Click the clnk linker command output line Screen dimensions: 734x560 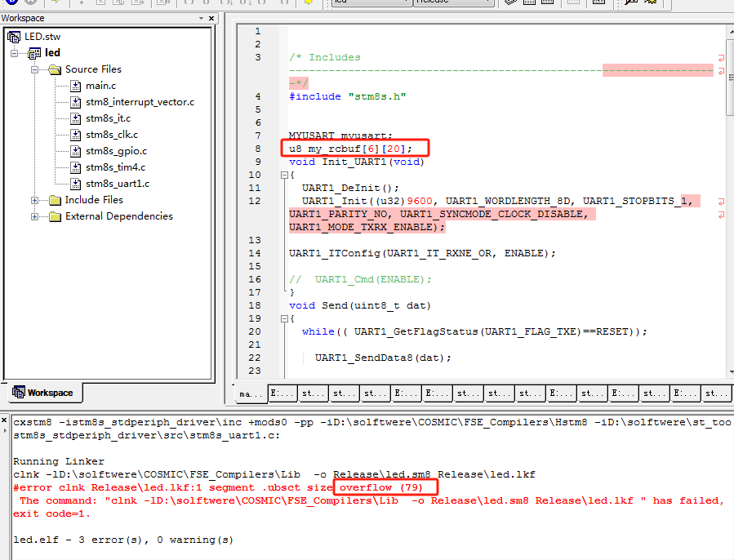pyautogui.click(x=274, y=475)
